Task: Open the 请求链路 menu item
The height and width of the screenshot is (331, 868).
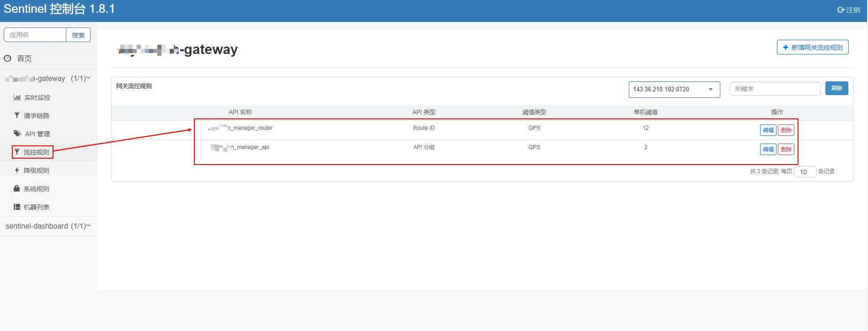Action: pyautogui.click(x=37, y=116)
